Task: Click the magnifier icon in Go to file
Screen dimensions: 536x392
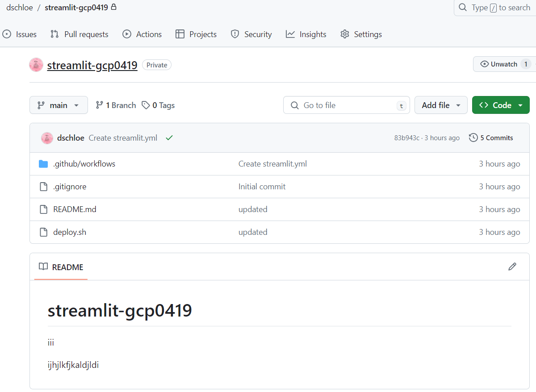Action: tap(294, 105)
